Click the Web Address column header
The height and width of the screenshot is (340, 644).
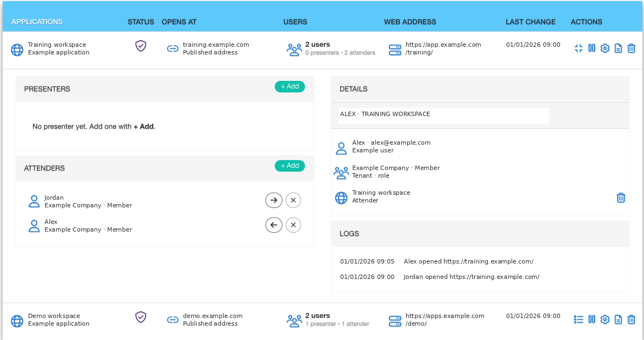tap(410, 22)
